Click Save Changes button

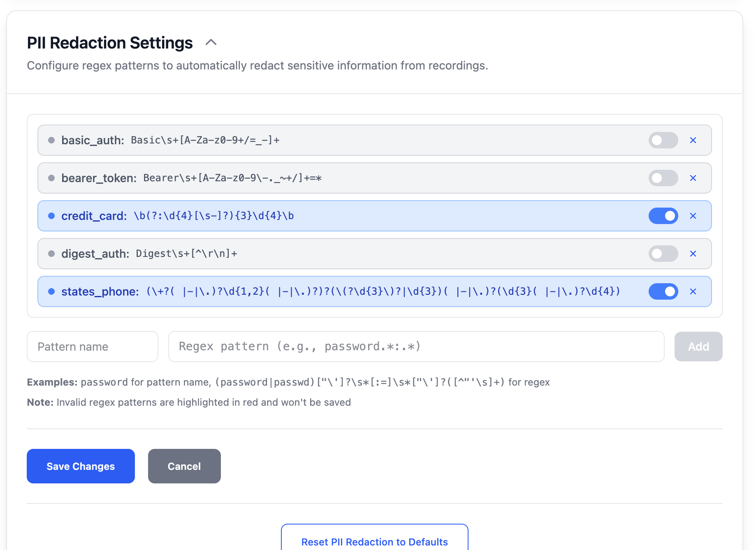(x=81, y=466)
